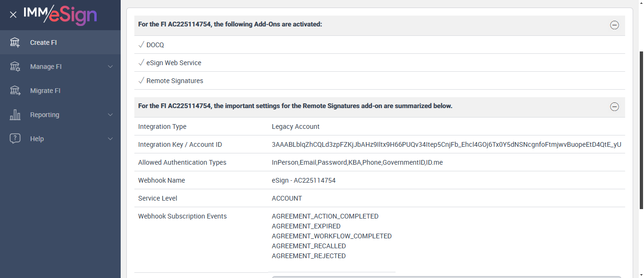Expand the Help submenu chevron
The width and height of the screenshot is (644, 278).
(x=110, y=139)
